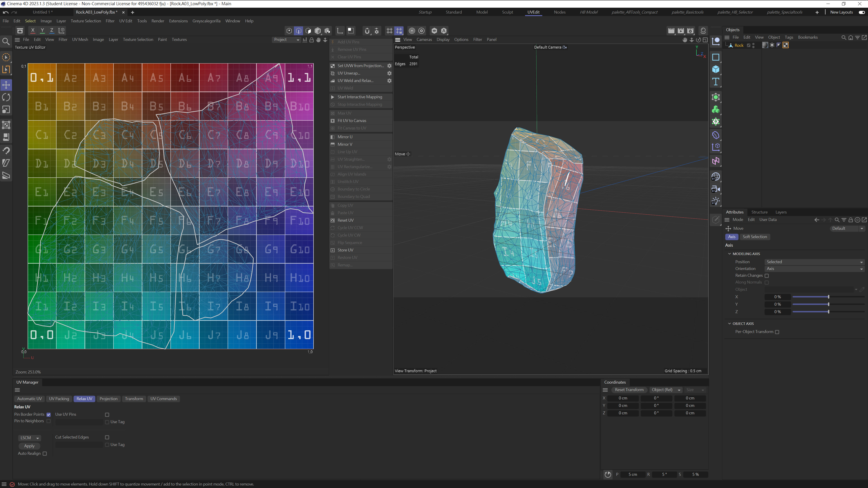Click the Apply button in Relax UV
868x488 pixels.
point(29,446)
